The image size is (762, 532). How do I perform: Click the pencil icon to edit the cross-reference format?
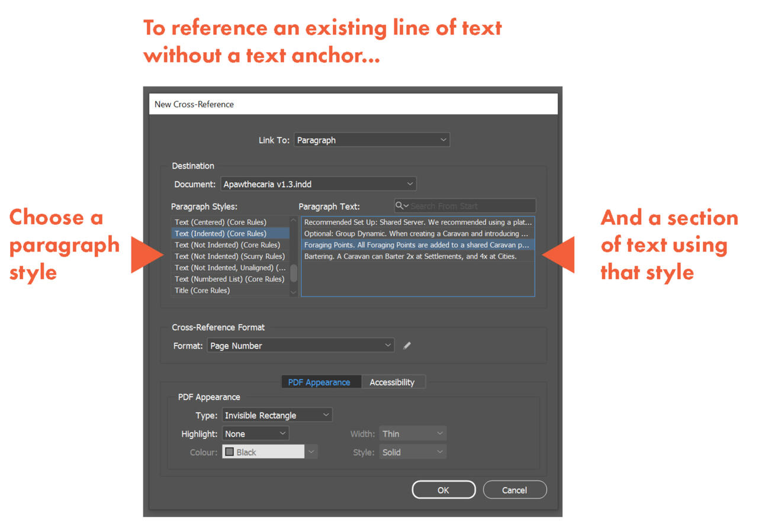point(407,345)
